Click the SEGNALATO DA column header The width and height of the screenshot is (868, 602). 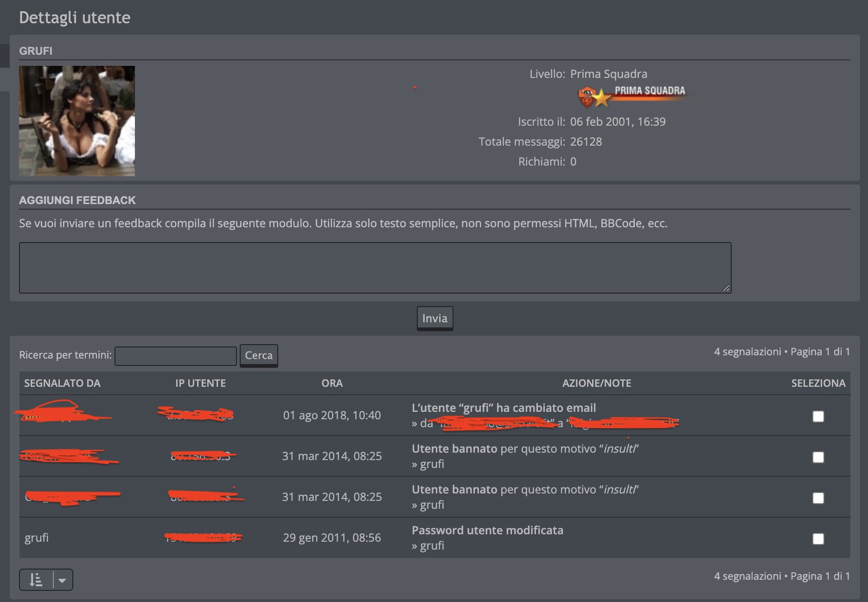(x=62, y=383)
